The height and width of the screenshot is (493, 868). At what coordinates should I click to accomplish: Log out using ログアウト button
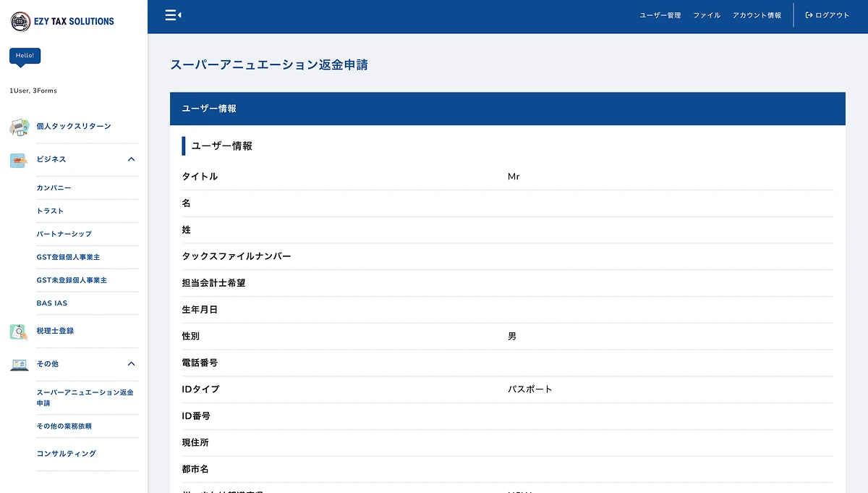(827, 15)
